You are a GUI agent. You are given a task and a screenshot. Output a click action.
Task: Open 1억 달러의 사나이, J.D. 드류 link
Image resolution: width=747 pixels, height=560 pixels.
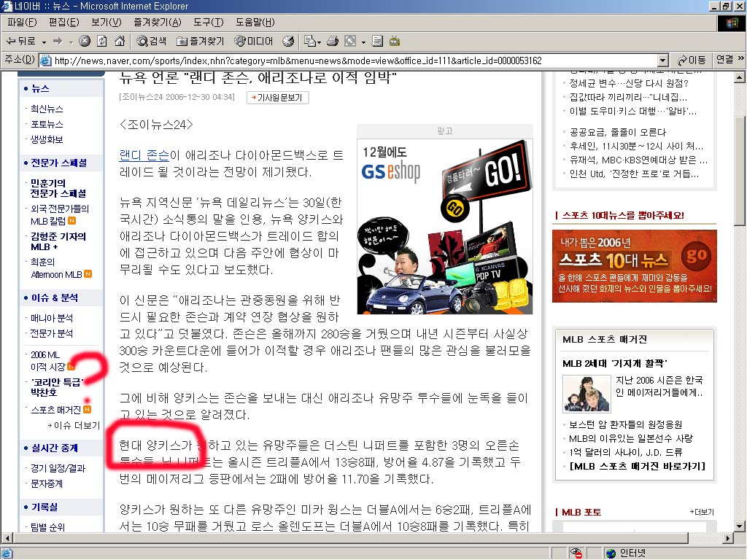tap(625, 452)
